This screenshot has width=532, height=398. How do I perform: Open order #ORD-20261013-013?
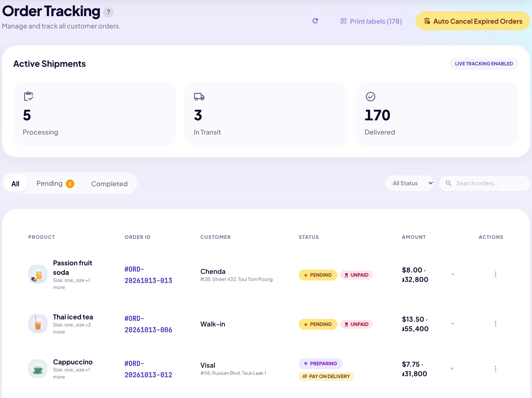pyautogui.click(x=148, y=275)
